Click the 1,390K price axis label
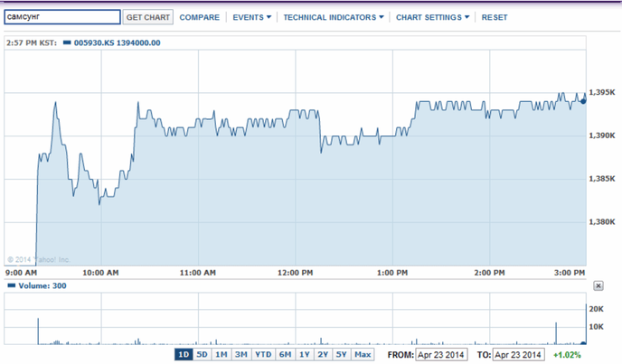This screenshot has height=364, width=622. (x=602, y=135)
